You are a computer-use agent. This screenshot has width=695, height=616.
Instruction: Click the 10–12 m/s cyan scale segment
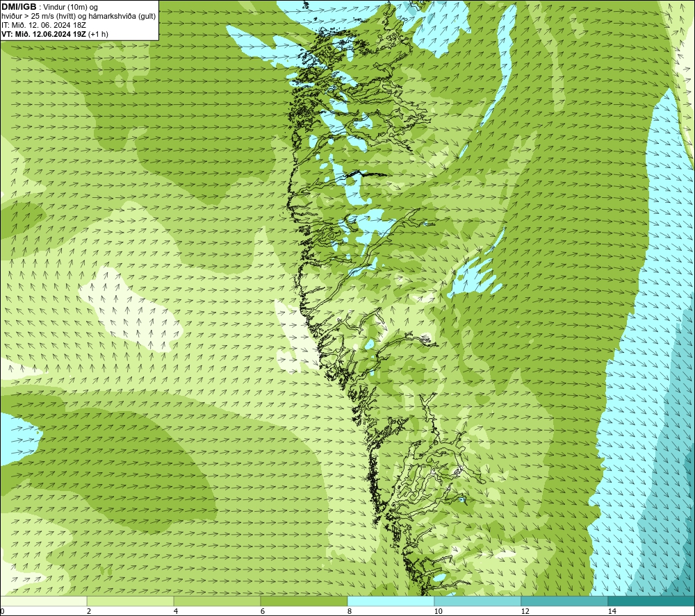(478, 601)
